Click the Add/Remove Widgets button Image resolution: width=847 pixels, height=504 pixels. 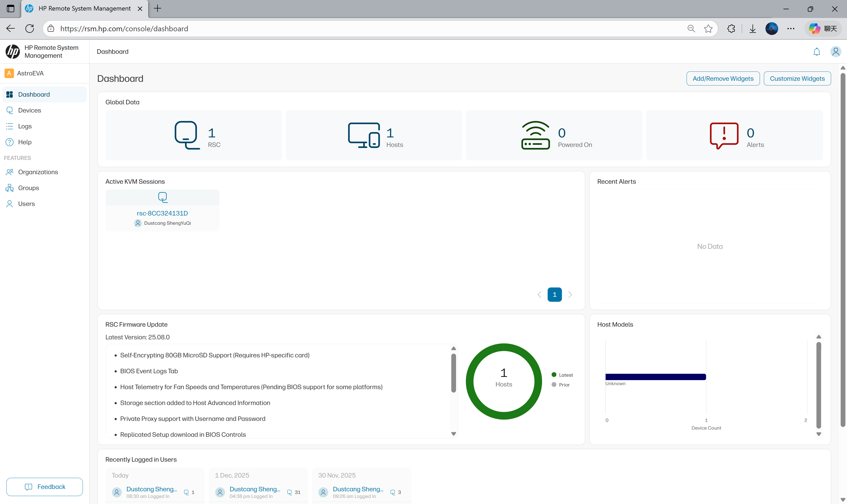click(723, 78)
